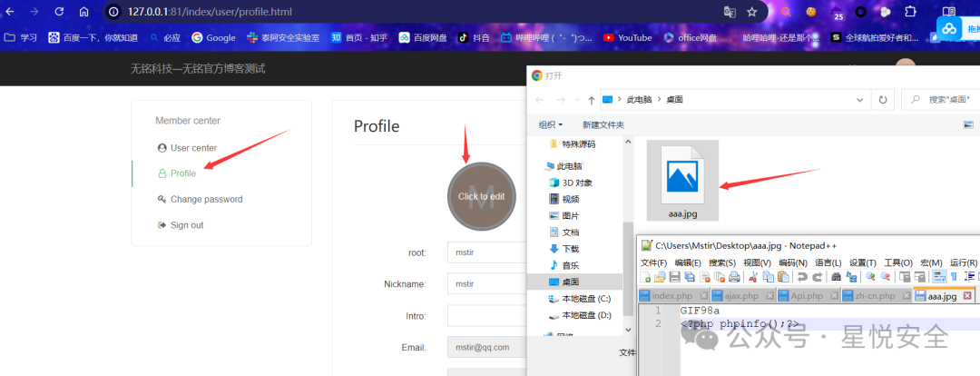Refresh the file dialog folder view
Screen dimensions: 980x376
883,100
